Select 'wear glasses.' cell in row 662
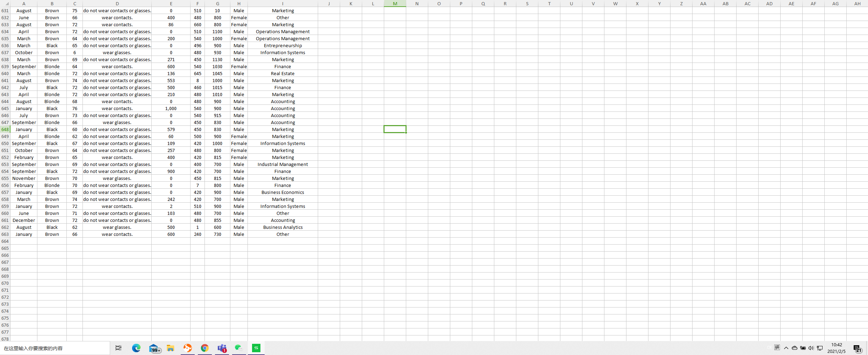The height and width of the screenshot is (355, 868). tap(117, 227)
